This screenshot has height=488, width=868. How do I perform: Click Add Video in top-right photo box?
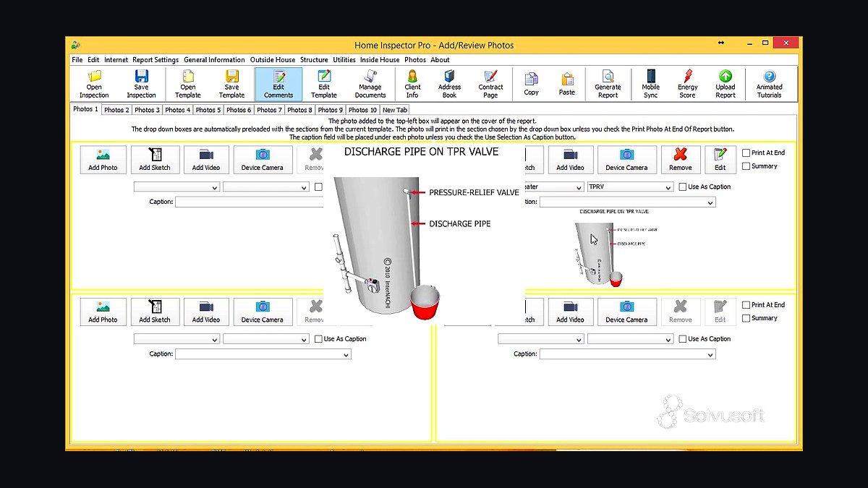click(570, 159)
